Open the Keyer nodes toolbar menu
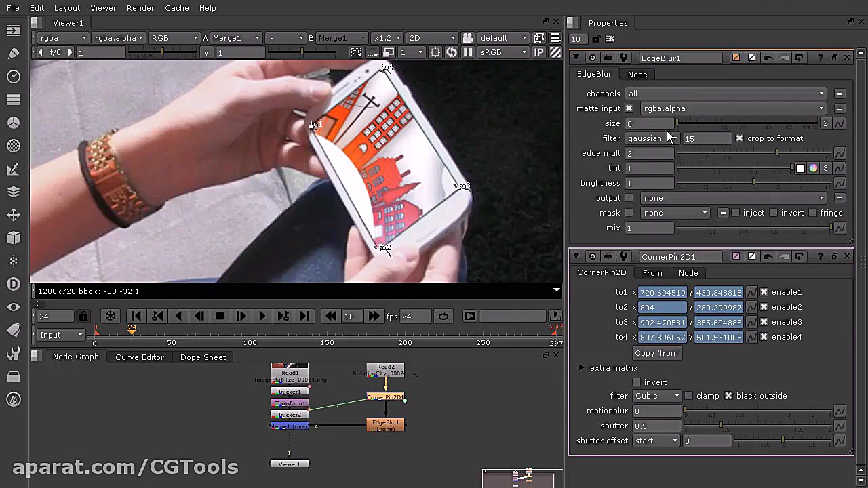Image resolution: width=868 pixels, height=488 pixels. [x=14, y=169]
